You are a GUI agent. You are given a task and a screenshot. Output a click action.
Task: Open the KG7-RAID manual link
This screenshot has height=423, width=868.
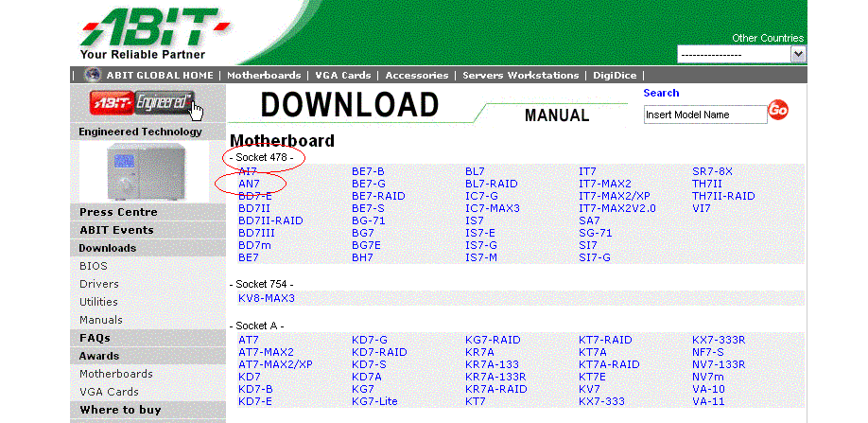(494, 340)
